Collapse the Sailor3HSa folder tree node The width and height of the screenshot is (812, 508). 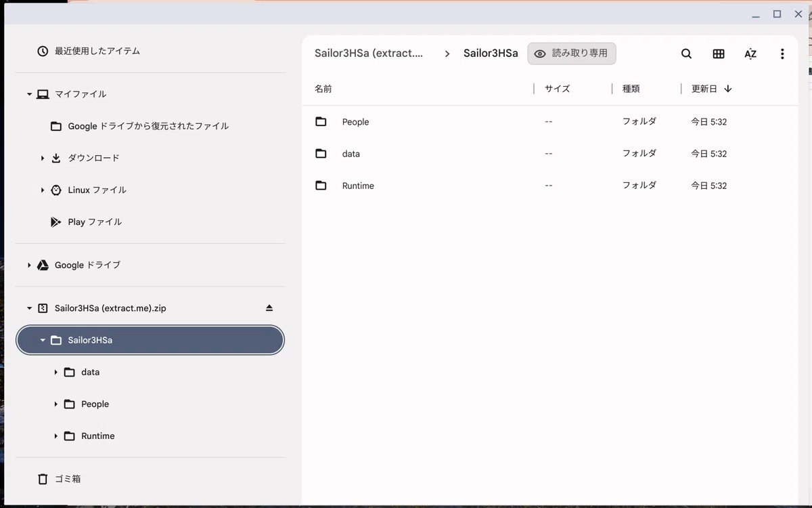tap(43, 340)
